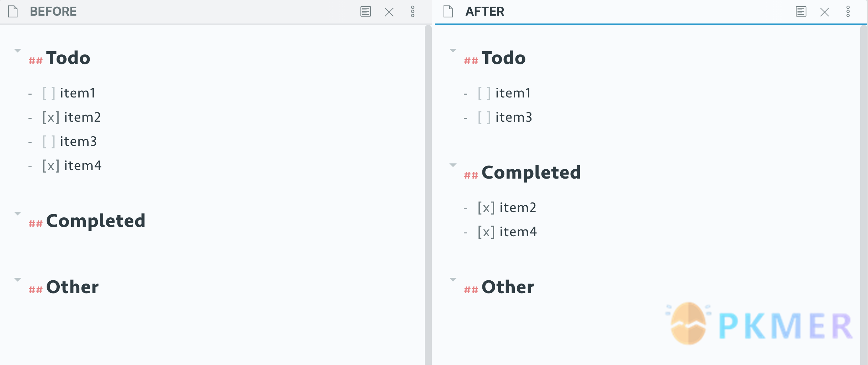Close the BEFORE pane

tap(389, 12)
